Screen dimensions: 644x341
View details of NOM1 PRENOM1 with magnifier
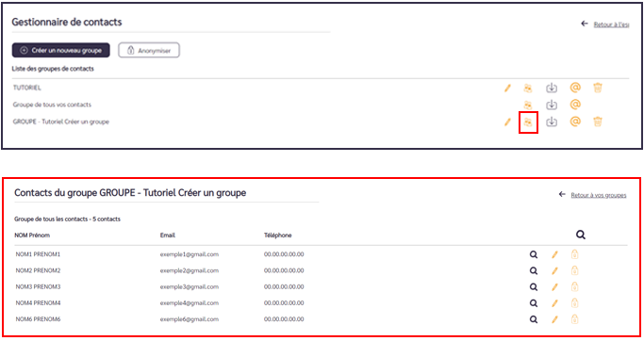pyautogui.click(x=534, y=255)
